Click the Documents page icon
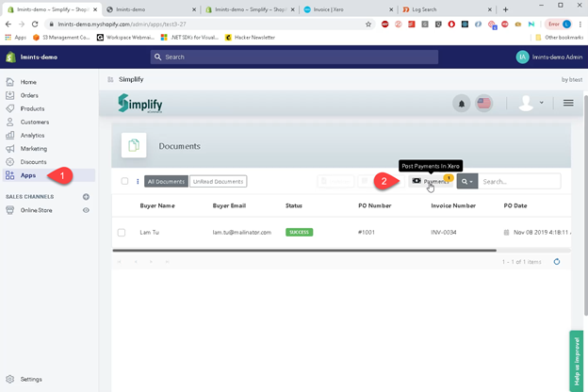This screenshot has height=392, width=588. pyautogui.click(x=134, y=145)
